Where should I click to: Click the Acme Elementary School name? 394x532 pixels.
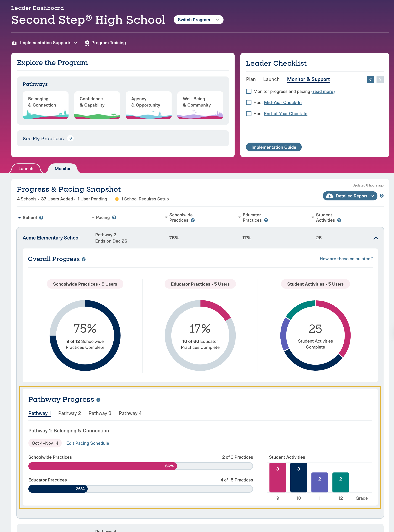(x=51, y=238)
